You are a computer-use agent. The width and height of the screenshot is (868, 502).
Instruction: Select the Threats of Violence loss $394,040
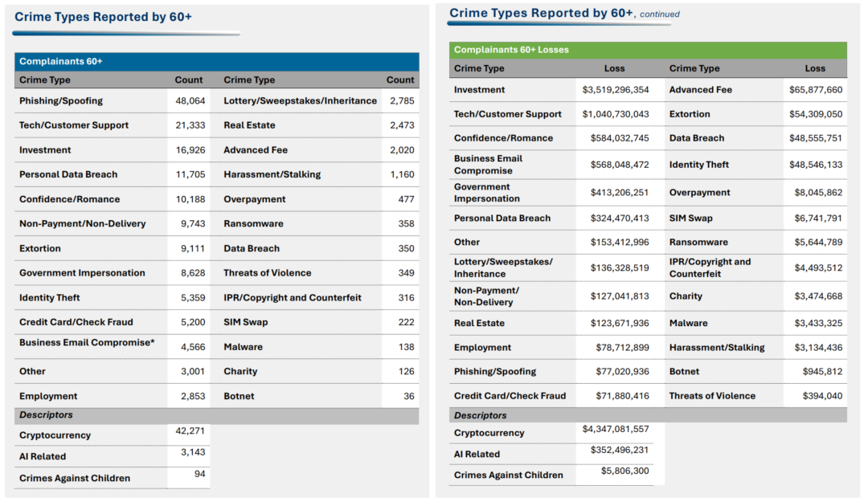coord(822,396)
